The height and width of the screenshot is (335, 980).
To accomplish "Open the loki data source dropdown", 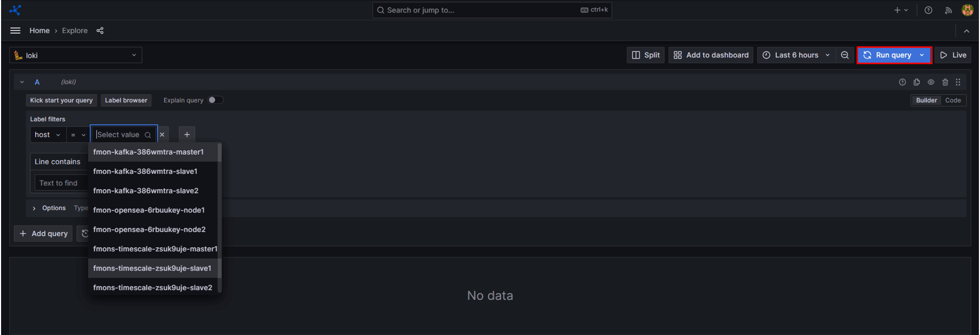I will (x=75, y=55).
